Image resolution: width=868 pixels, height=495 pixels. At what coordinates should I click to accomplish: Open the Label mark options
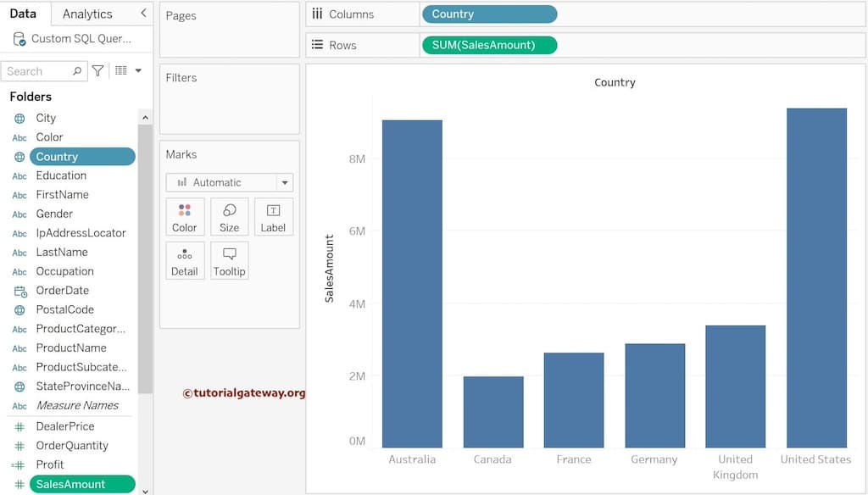pos(273,216)
